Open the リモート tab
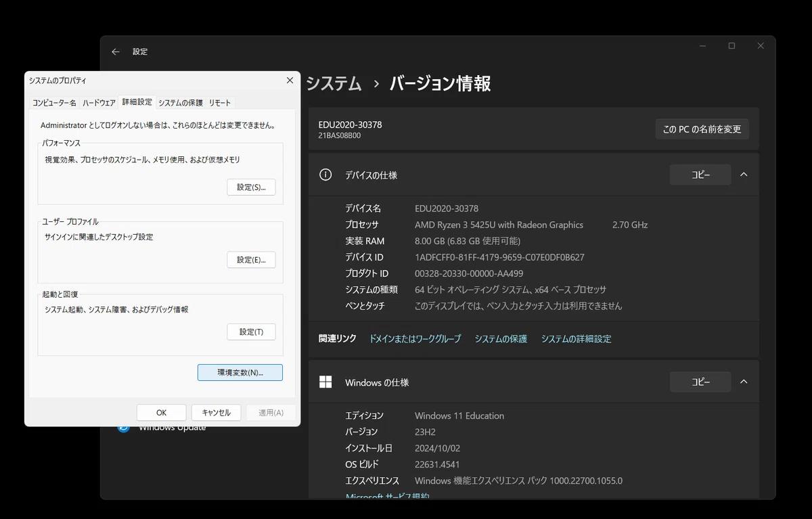This screenshot has width=812, height=519. [220, 103]
